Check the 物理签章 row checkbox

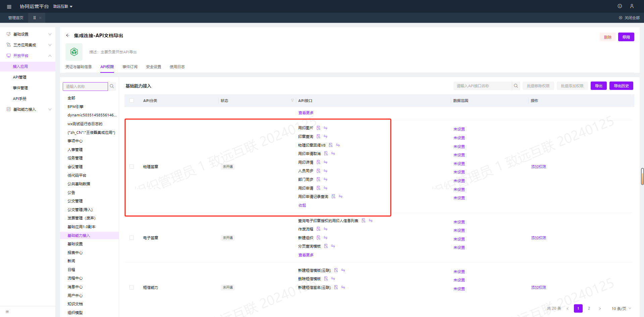(131, 167)
